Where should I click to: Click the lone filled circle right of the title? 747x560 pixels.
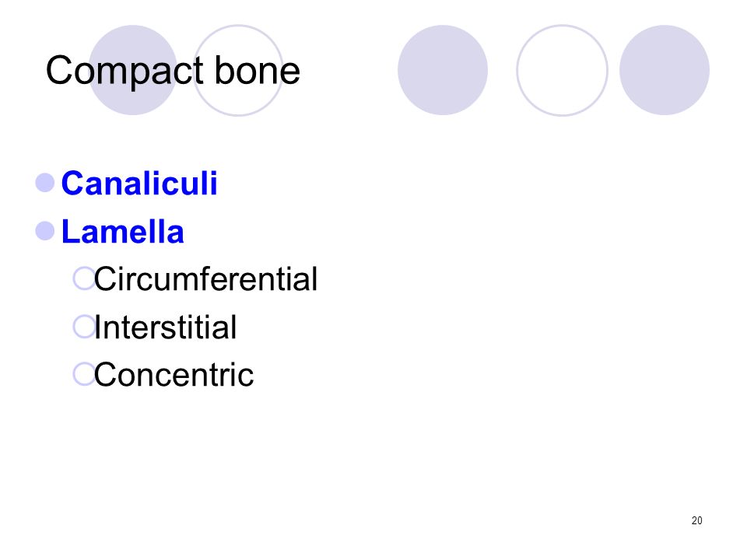(x=443, y=70)
